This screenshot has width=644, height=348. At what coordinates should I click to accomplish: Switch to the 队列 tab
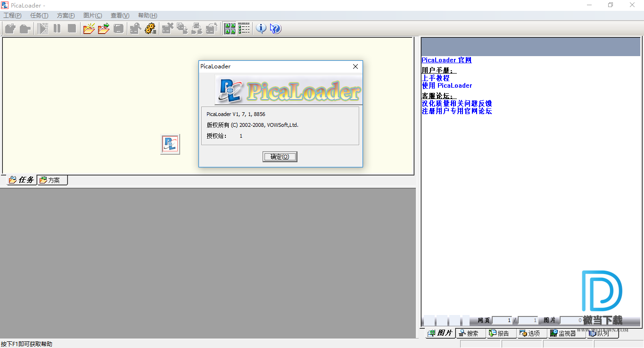602,333
